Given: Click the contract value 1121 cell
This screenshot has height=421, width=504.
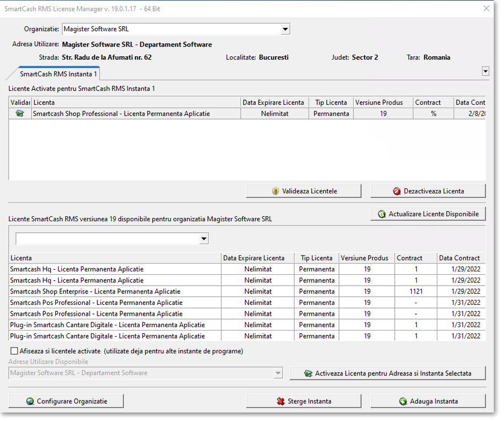Looking at the screenshot, I should [416, 292].
